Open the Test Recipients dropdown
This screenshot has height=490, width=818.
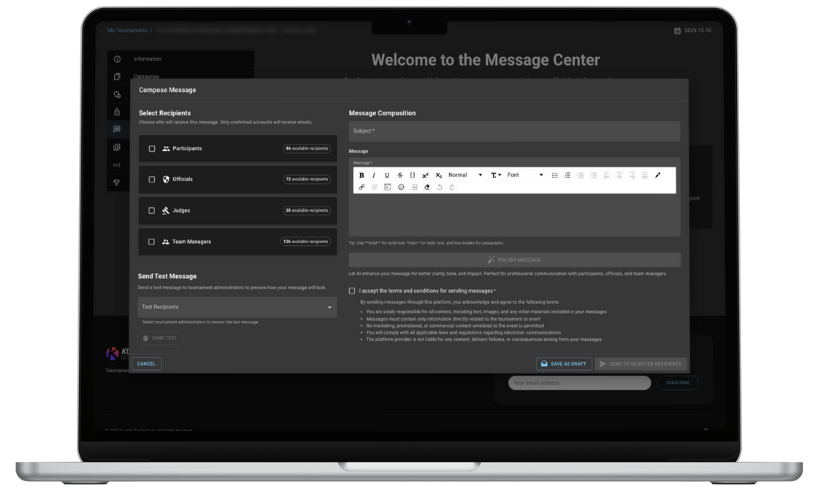237,307
